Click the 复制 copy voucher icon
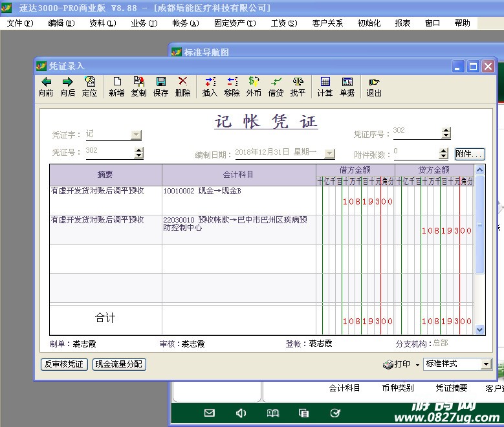 (138, 82)
